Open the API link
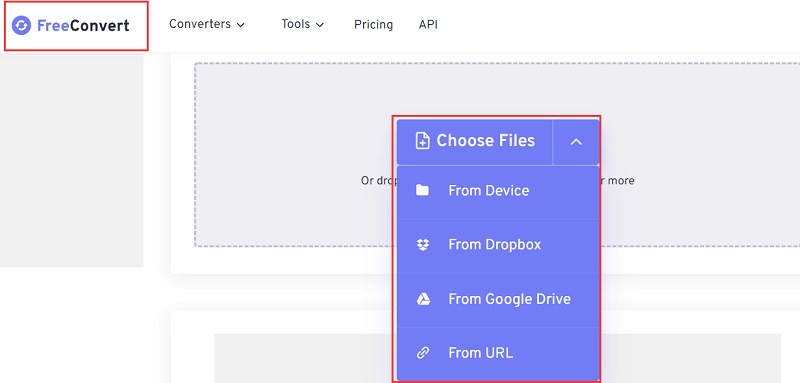 point(428,24)
